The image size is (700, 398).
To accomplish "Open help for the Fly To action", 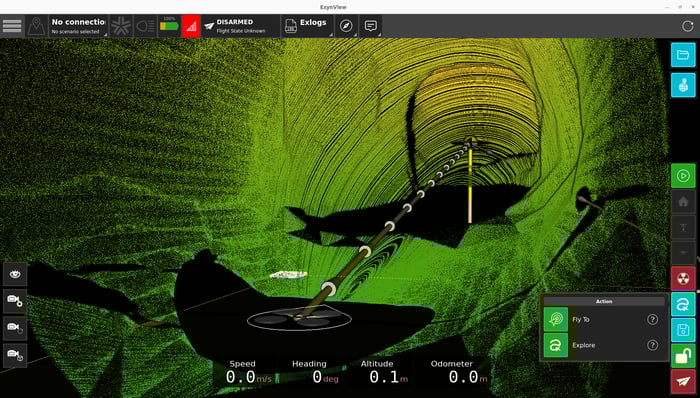I will pyautogui.click(x=652, y=319).
